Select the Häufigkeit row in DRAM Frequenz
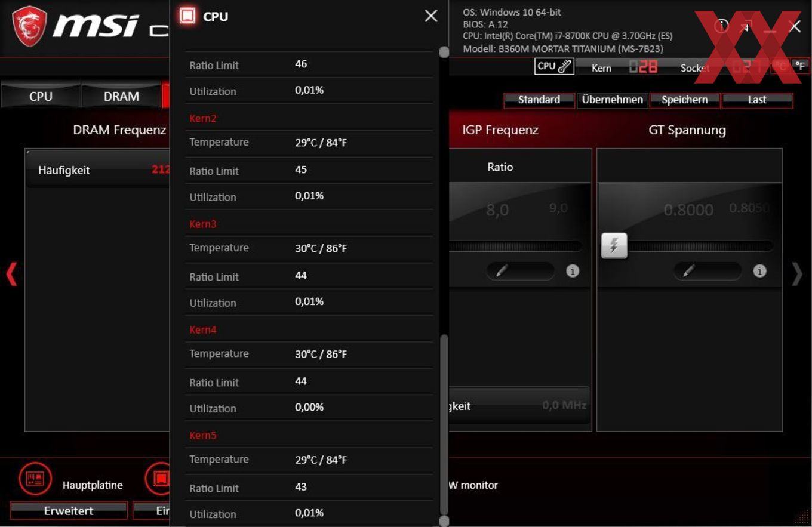The image size is (812, 527). click(99, 170)
